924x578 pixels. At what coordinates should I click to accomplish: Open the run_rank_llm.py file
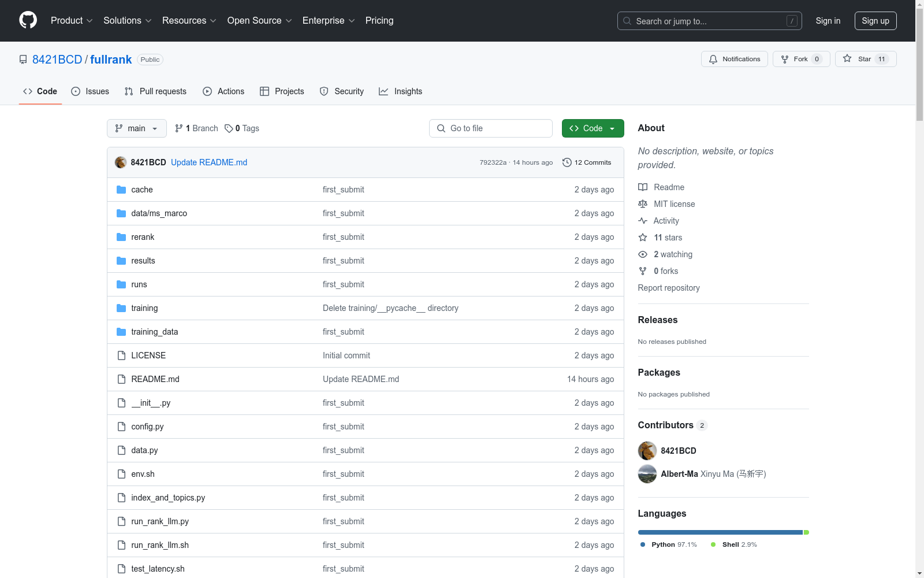point(160,521)
